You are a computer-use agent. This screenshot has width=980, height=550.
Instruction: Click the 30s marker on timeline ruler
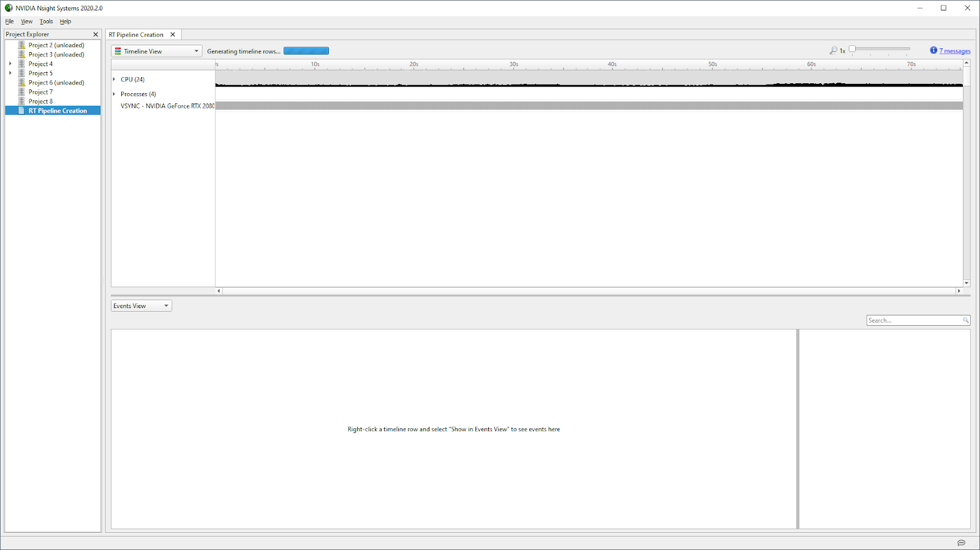pyautogui.click(x=513, y=64)
